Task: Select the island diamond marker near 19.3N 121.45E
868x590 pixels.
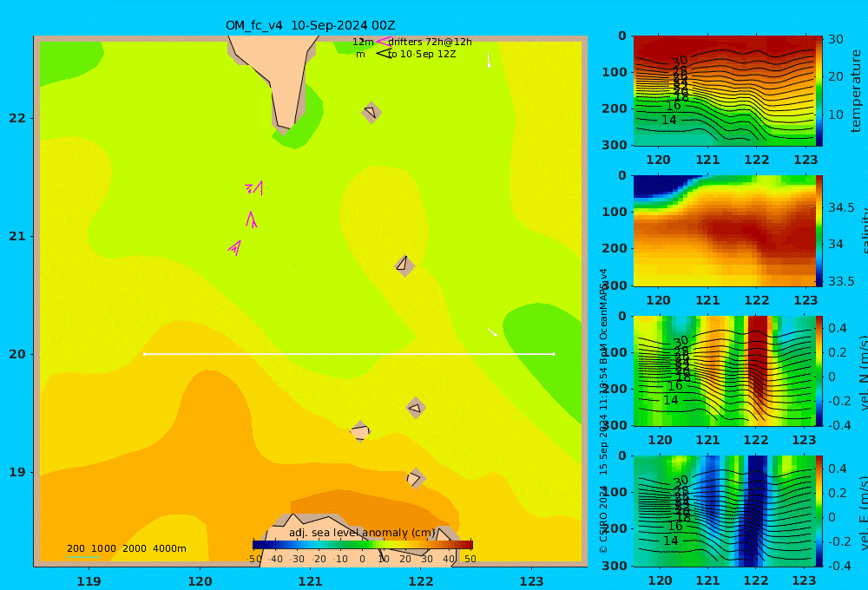Action: (x=360, y=431)
